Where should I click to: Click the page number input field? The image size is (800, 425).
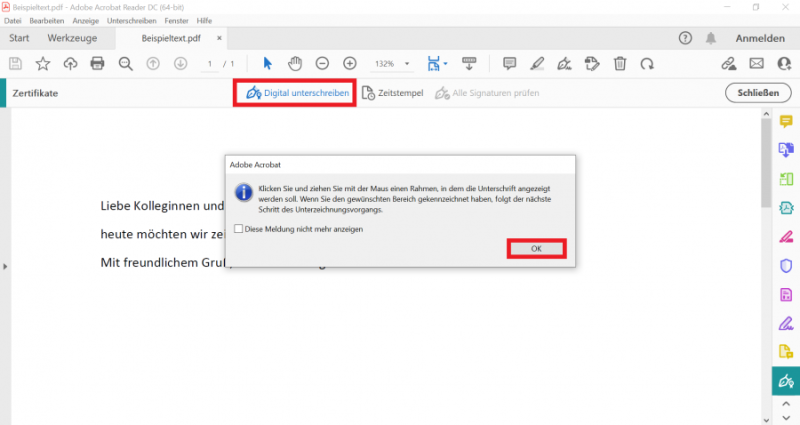209,64
